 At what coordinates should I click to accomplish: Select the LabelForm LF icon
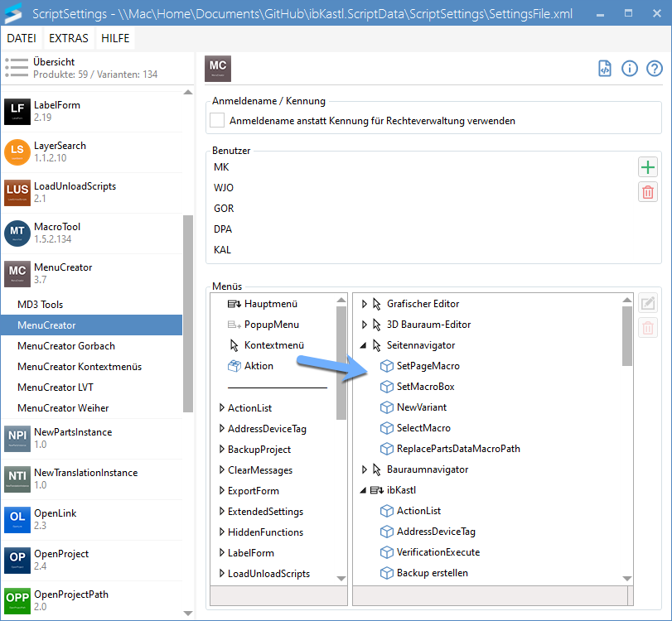(x=17, y=112)
